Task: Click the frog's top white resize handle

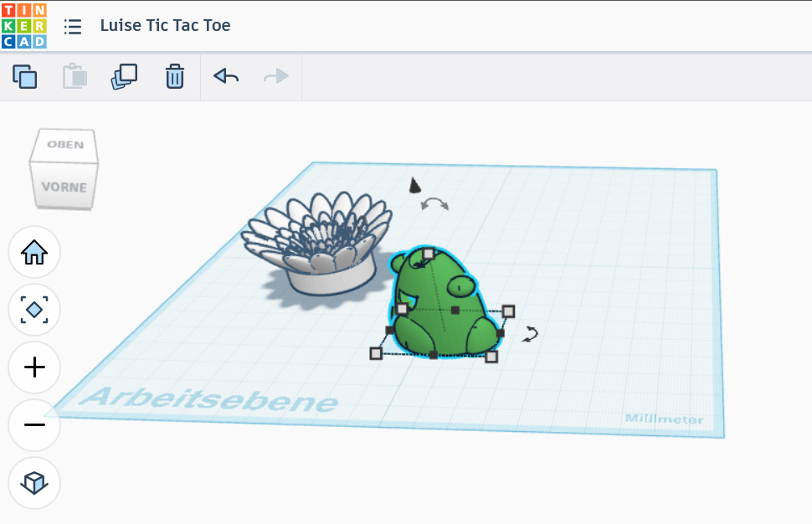Action: 429,253
